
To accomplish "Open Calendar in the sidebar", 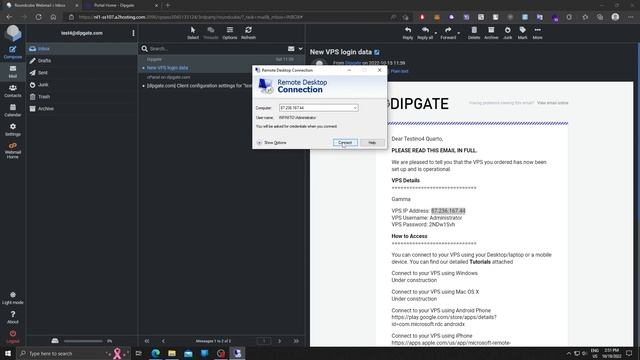I will pos(13,110).
